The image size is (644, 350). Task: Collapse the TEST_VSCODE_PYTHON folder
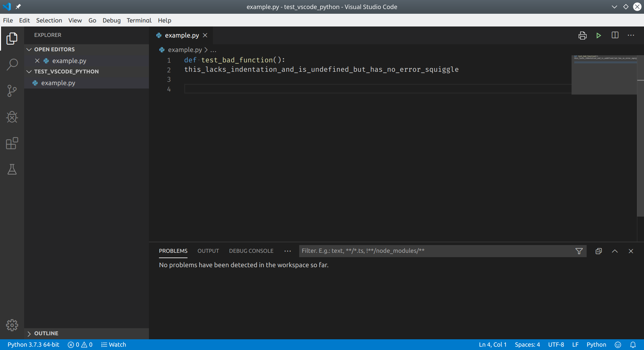click(x=29, y=71)
